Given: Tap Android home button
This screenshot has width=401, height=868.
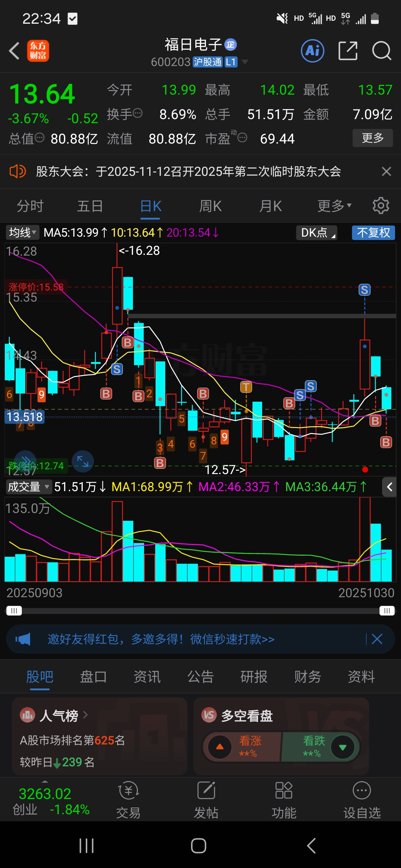Looking at the screenshot, I should pos(199,846).
